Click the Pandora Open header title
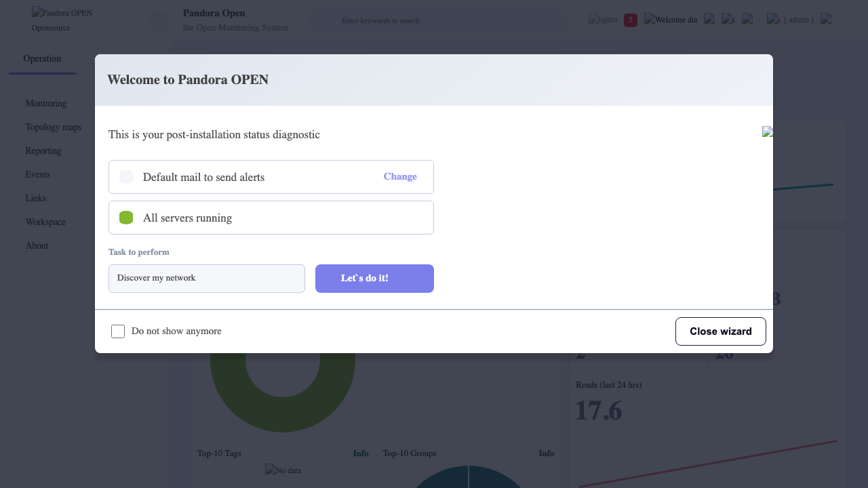The height and width of the screenshot is (488, 868). coord(214,13)
